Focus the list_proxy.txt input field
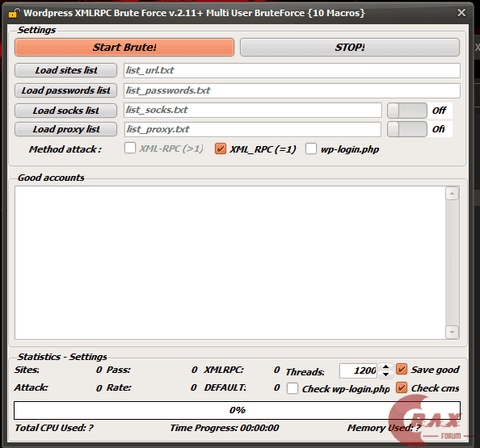 [253, 129]
